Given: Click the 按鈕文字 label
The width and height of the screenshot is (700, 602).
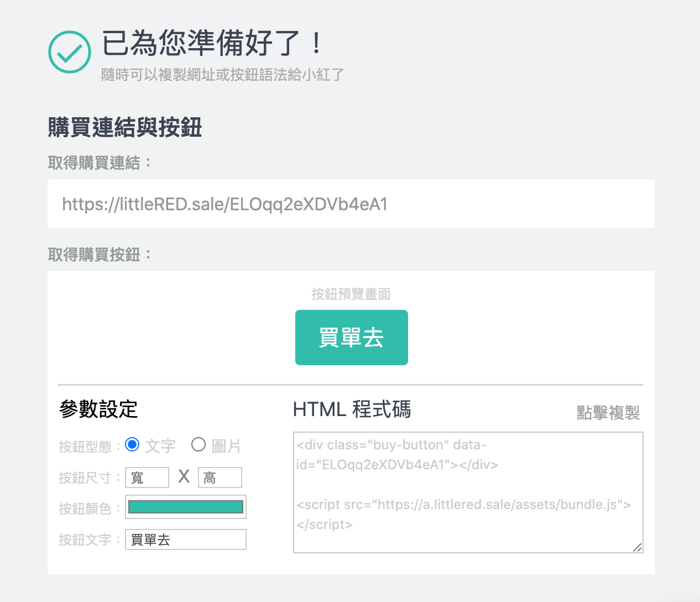Looking at the screenshot, I should click(90, 539).
